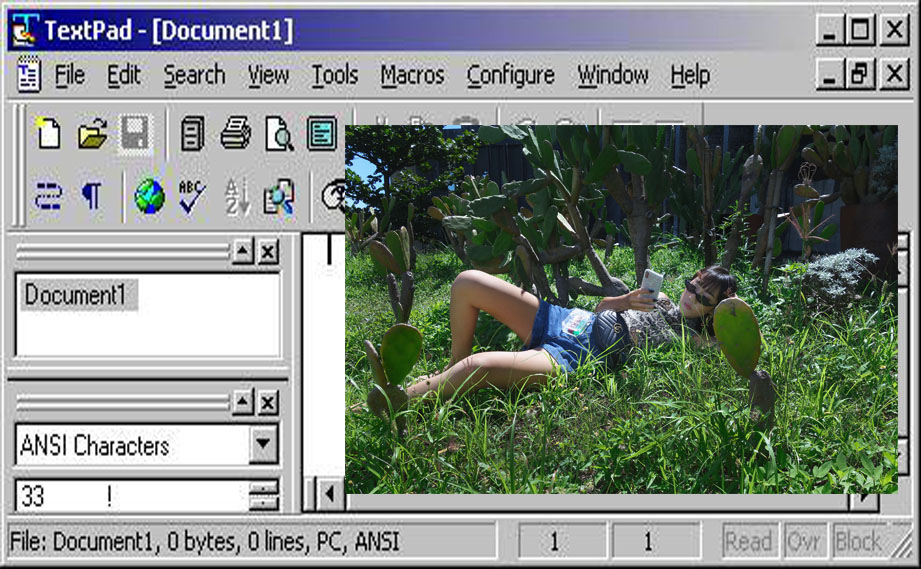Viewport: 921px width, 569px height.
Task: Open the Tools menu
Action: pyautogui.click(x=335, y=75)
